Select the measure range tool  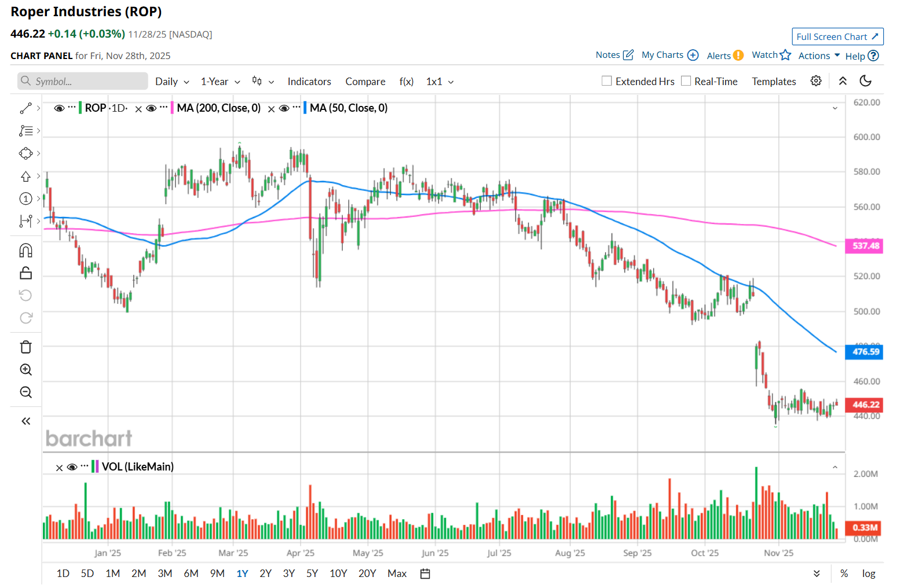coord(25,221)
